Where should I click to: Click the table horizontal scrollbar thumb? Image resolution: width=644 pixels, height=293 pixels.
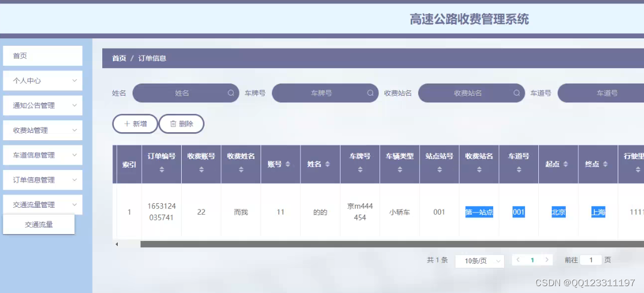(392, 244)
